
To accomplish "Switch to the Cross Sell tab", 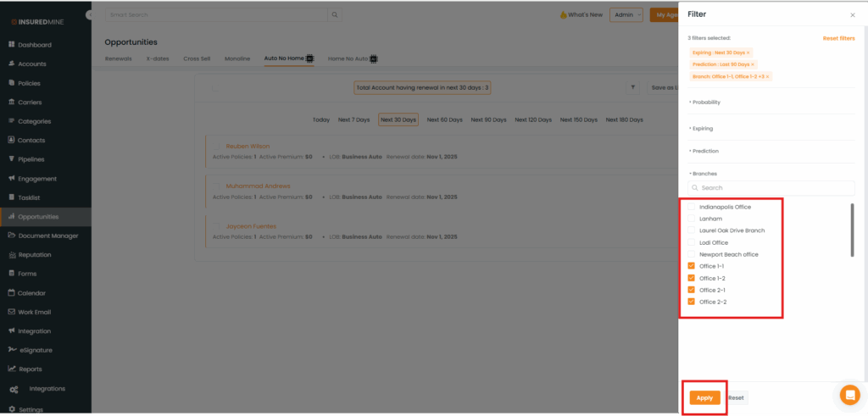I will coord(197,58).
